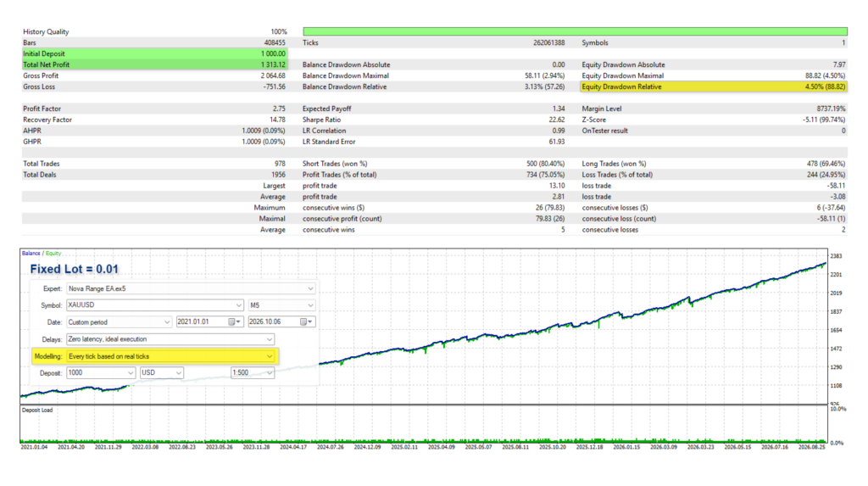Click the Sharpe Ratio value 22.62

click(557, 120)
